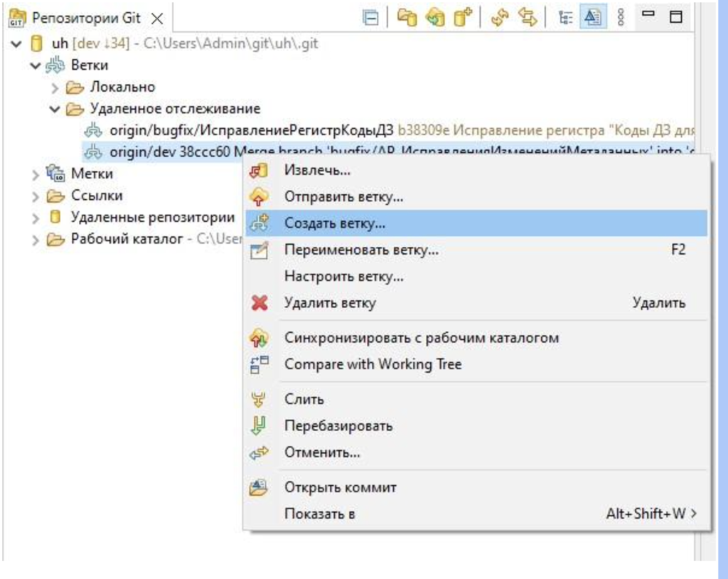728x579 pixels.
Task: Click Открыть коммит menu item
Action: 341,488
